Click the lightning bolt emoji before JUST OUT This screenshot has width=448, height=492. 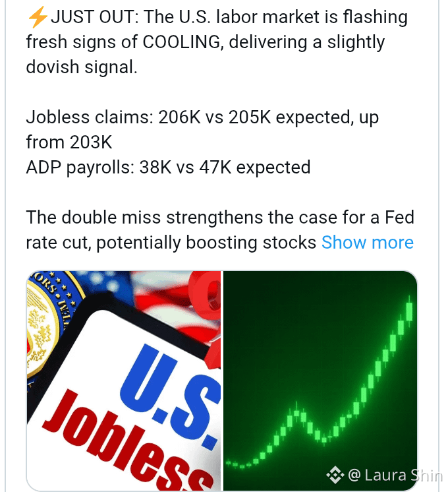pos(38,17)
